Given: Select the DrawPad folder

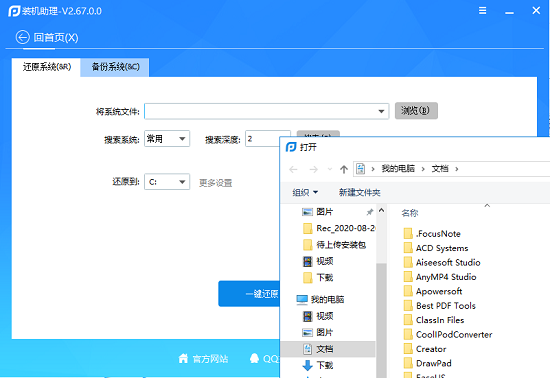Looking at the screenshot, I should tap(428, 363).
